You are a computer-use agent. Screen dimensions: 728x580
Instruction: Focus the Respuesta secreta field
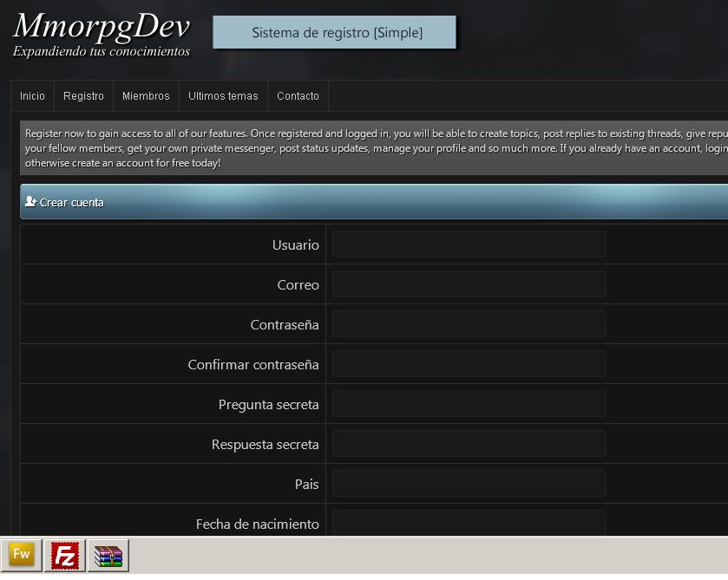(x=469, y=444)
